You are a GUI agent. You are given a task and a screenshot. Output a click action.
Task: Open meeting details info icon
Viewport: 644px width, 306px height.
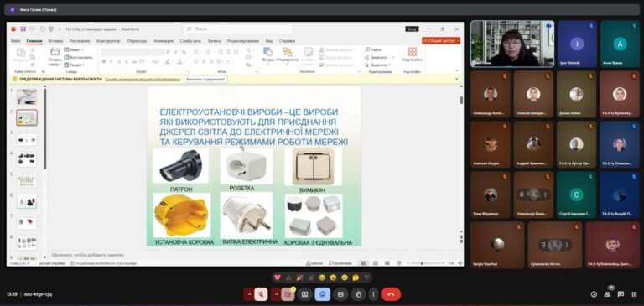pyautogui.click(x=594, y=294)
